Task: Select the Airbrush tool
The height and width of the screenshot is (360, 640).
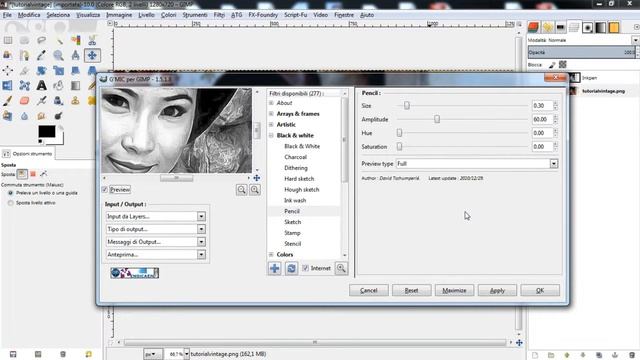Action: [x=41, y=100]
